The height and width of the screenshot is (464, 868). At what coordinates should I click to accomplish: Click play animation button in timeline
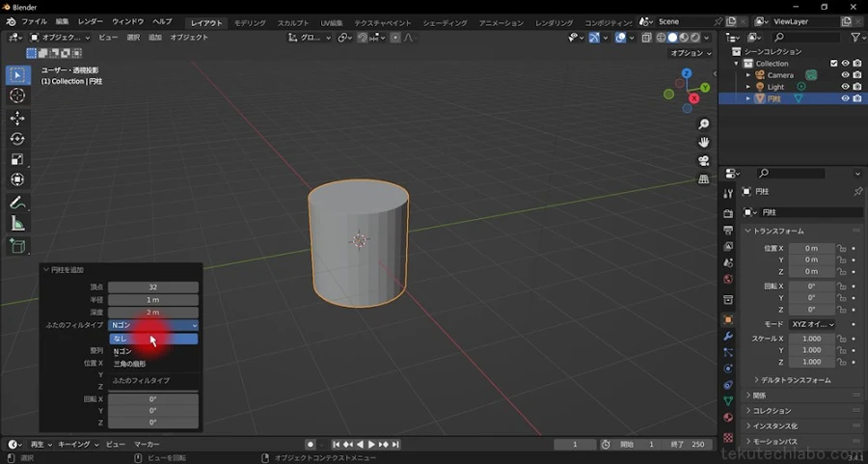coord(371,444)
